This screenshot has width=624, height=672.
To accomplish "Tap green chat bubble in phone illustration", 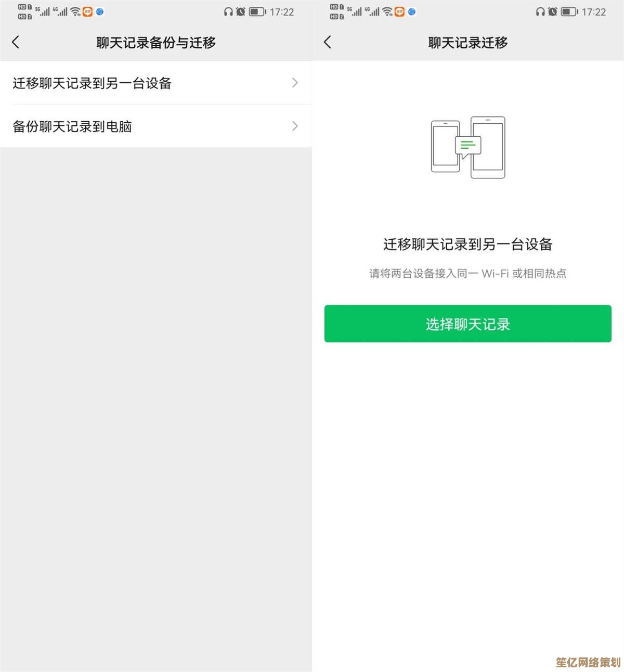I will tap(468, 147).
